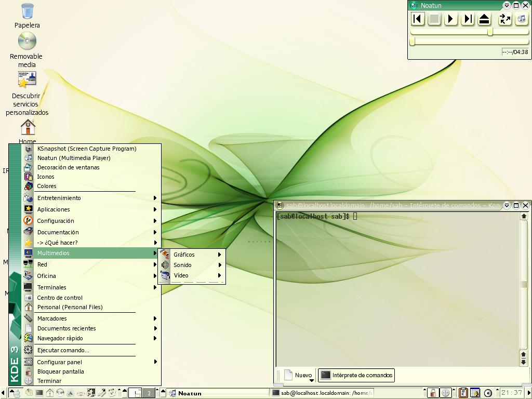Image resolution: width=532 pixels, height=399 pixels.
Task: Skip to next track in Noatun
Action: coord(468,19)
